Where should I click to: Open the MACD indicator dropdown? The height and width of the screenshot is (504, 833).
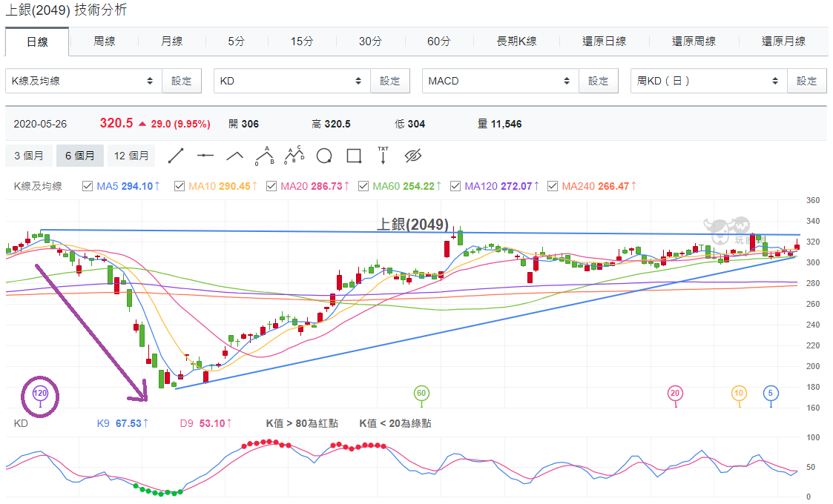500,81
